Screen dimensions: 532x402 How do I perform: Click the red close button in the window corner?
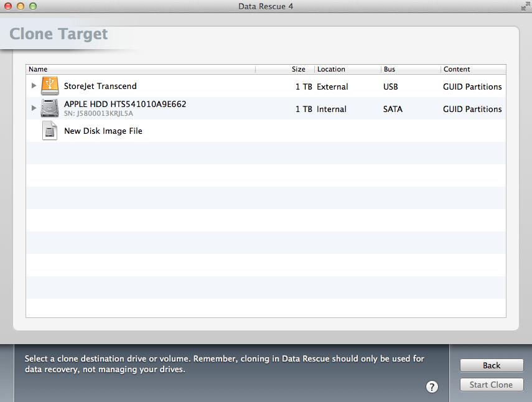click(x=7, y=6)
